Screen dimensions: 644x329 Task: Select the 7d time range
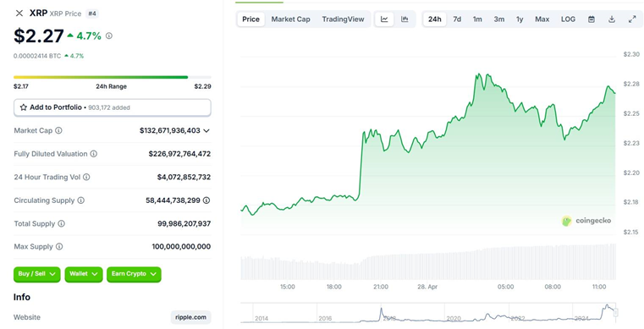(457, 19)
